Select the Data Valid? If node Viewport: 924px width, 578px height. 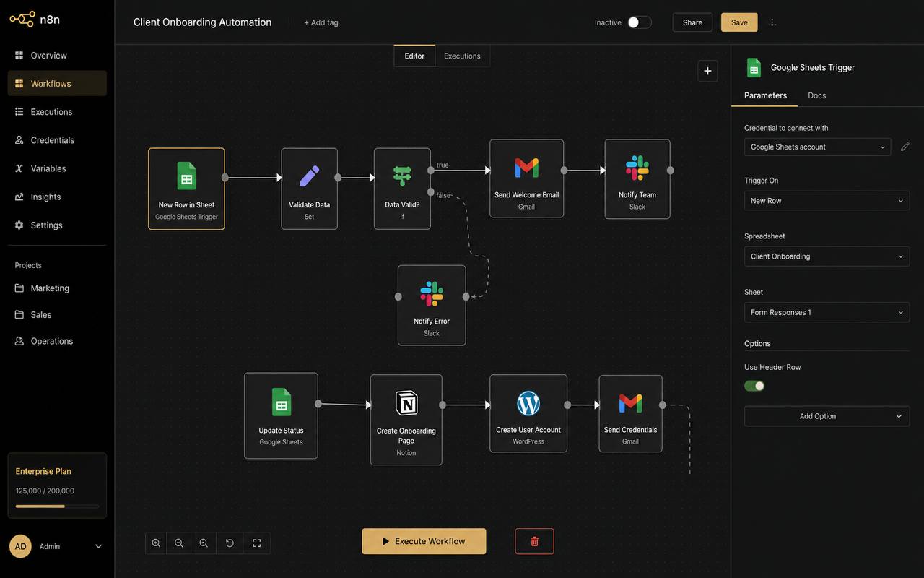pos(402,189)
